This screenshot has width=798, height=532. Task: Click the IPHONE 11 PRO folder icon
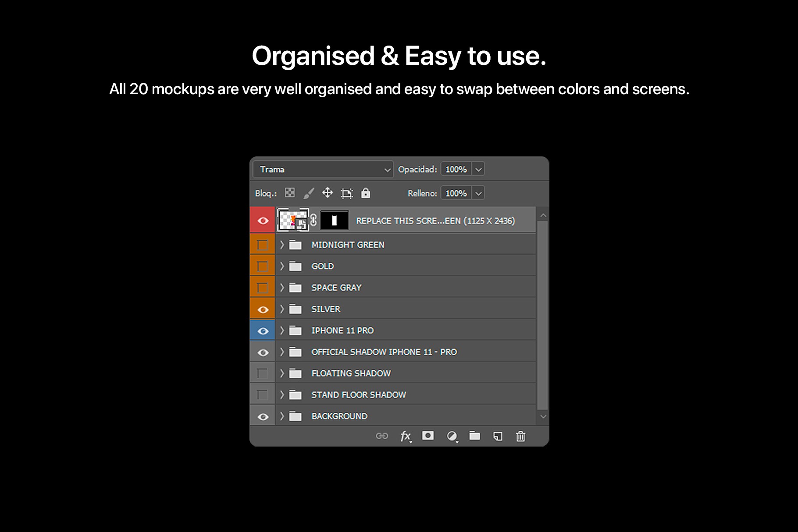[x=296, y=330]
